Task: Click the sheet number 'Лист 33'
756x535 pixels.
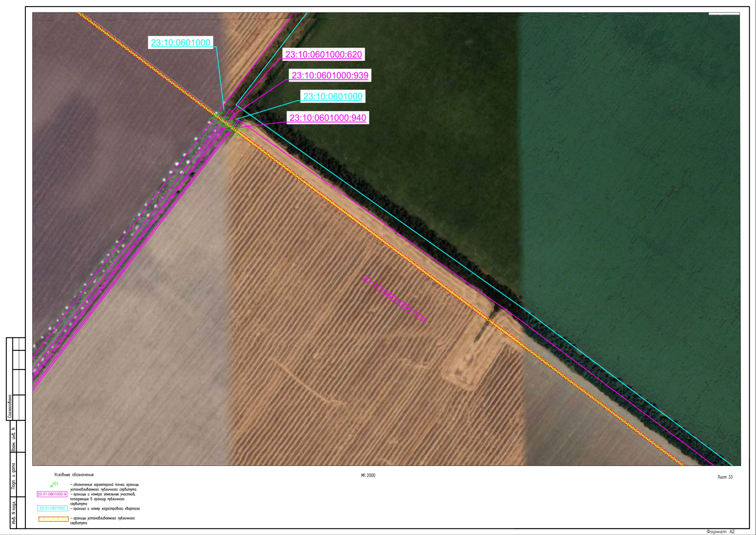Action: [x=725, y=477]
